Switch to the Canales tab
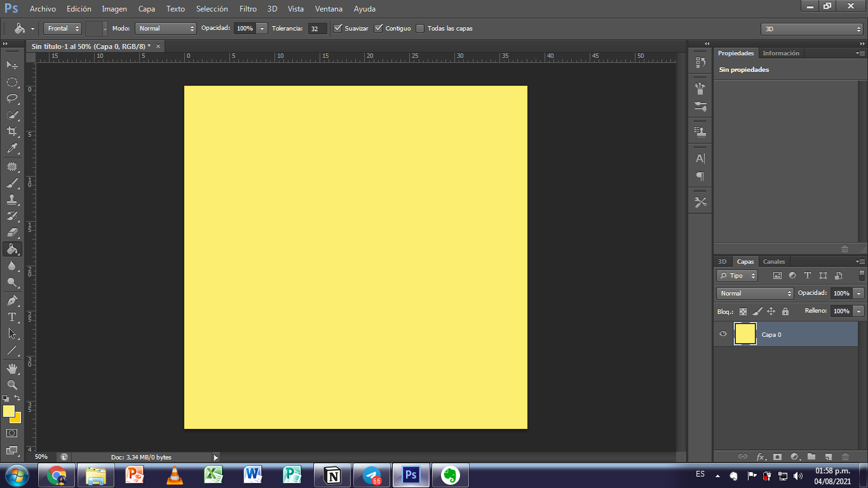The image size is (868, 488). pyautogui.click(x=774, y=262)
